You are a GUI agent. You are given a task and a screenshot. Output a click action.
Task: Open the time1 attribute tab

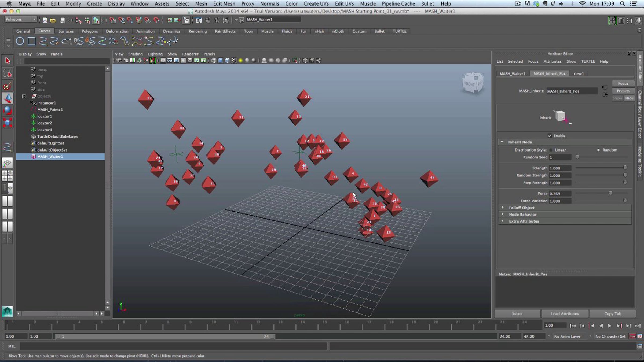coord(579,74)
